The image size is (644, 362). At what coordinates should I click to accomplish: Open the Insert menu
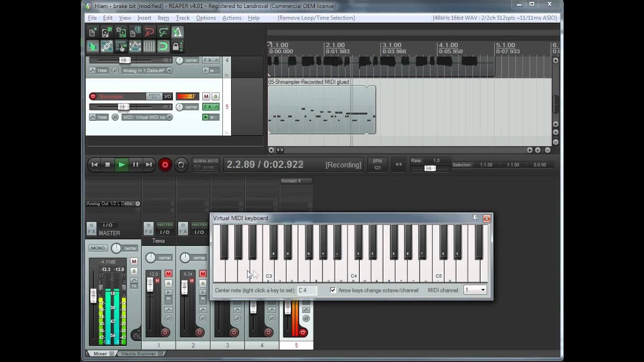pyautogui.click(x=144, y=18)
